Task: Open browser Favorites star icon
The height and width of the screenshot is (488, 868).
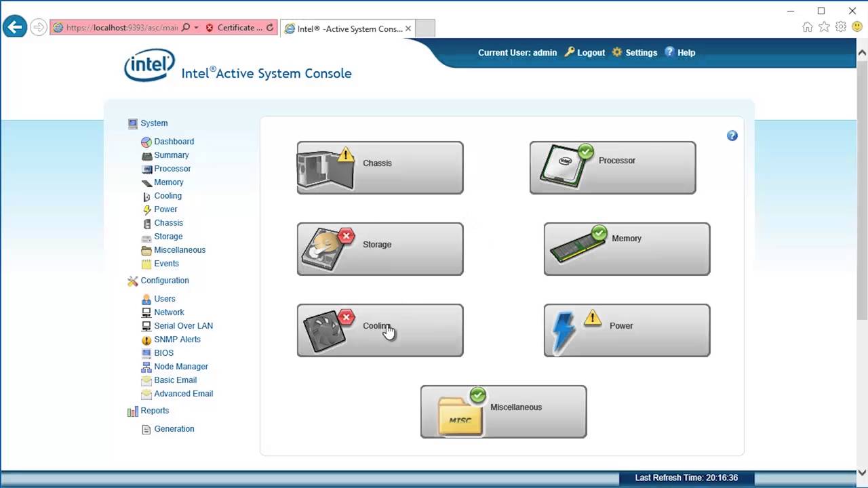Action: tap(824, 27)
